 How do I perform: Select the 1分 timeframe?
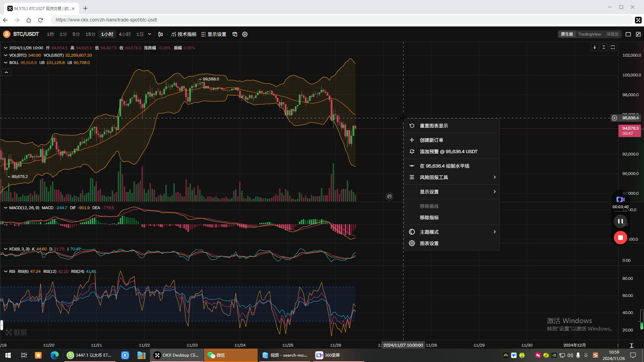pyautogui.click(x=63, y=34)
